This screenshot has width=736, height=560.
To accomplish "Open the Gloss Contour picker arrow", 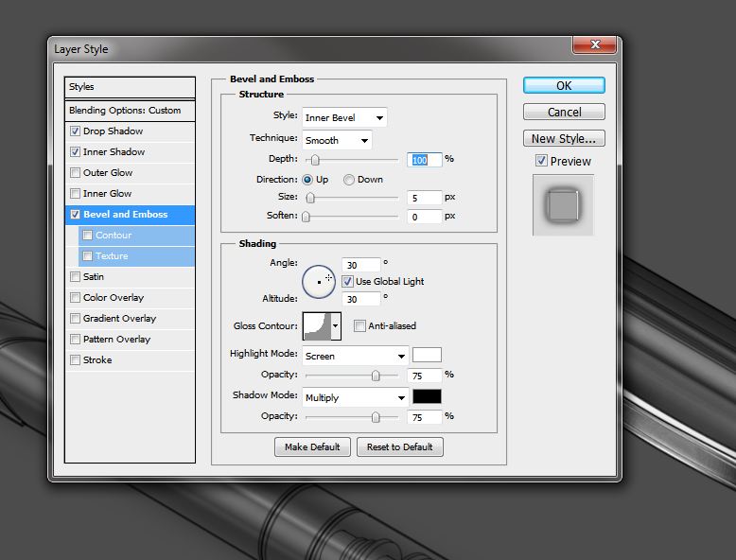I will point(335,326).
